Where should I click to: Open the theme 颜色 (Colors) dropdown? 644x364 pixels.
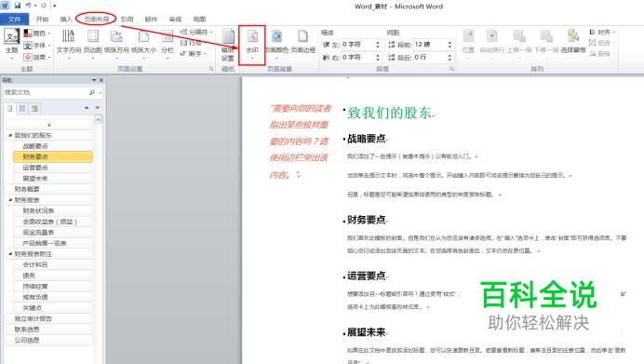pyautogui.click(x=37, y=33)
